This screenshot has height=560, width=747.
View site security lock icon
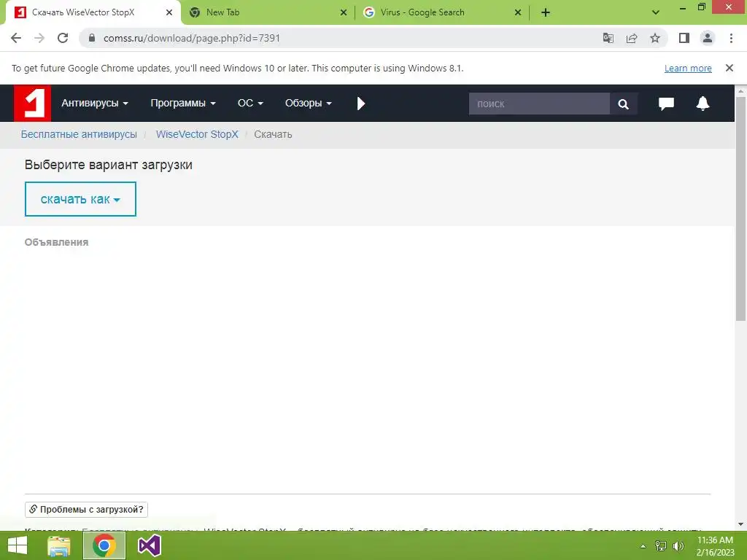(x=92, y=38)
